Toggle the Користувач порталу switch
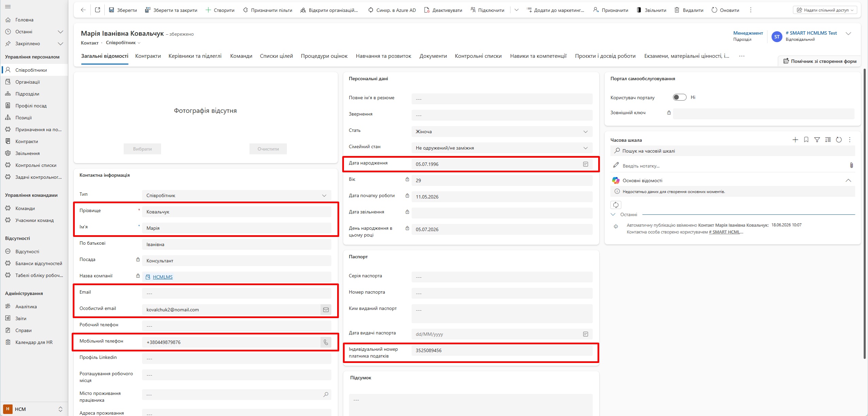This screenshot has width=868, height=416. [x=680, y=97]
